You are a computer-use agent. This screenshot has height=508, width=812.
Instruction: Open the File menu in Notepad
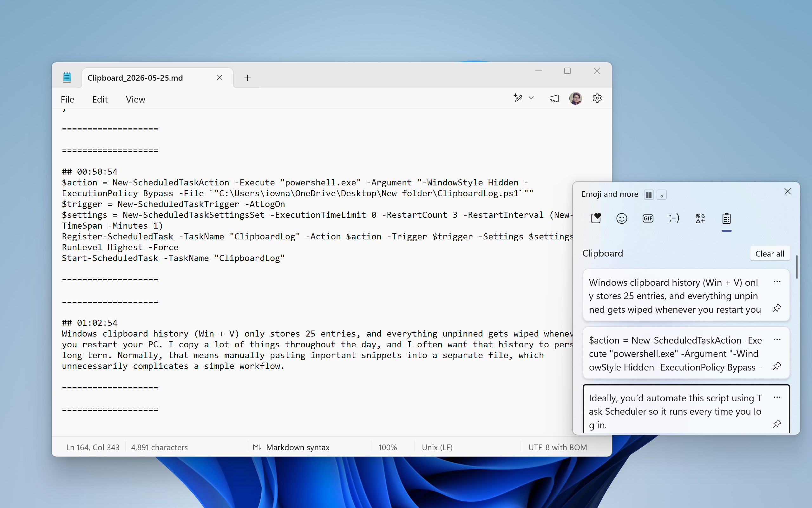(x=67, y=99)
